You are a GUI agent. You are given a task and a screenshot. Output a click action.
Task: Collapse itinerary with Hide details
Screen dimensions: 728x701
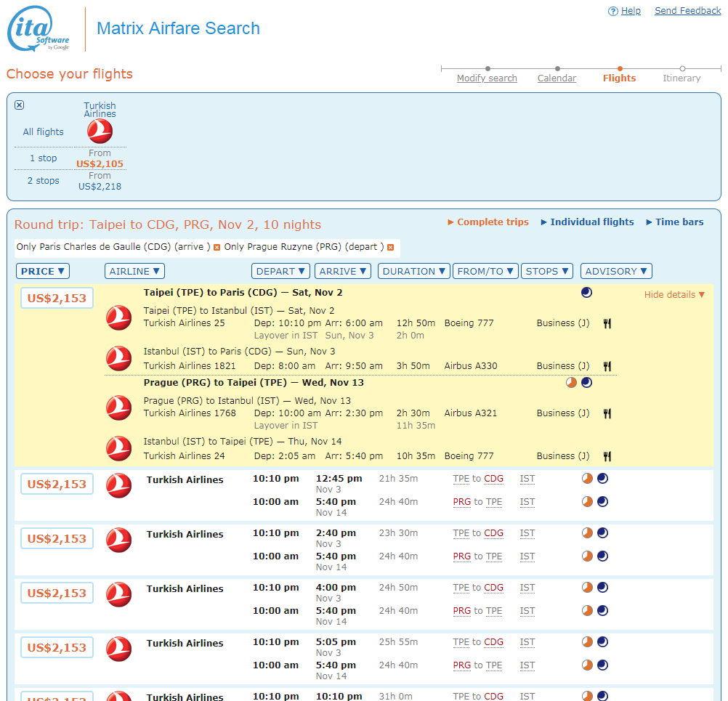(674, 295)
